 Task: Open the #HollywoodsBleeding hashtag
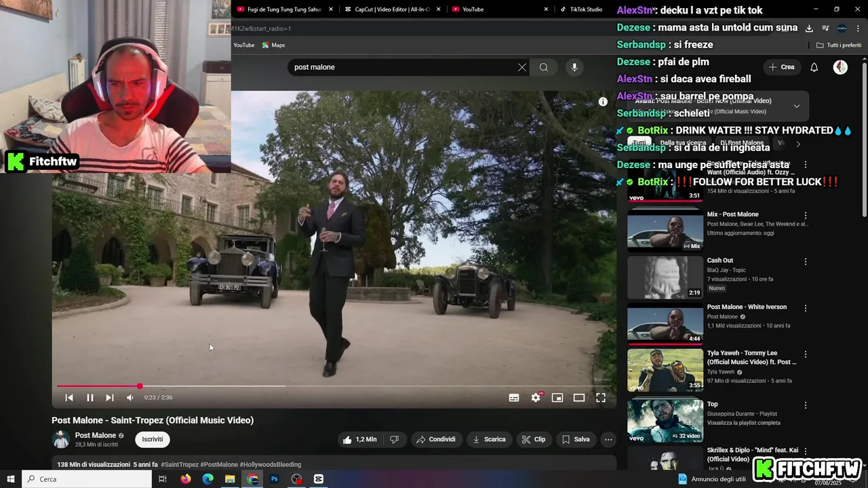tap(270, 464)
